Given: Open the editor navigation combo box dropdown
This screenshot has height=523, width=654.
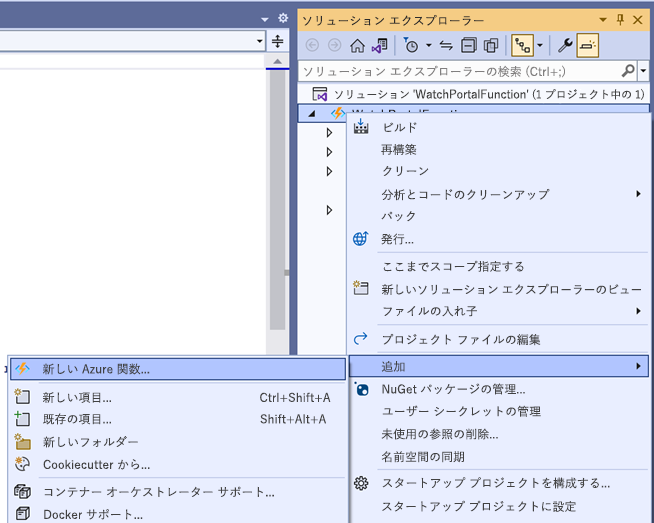Looking at the screenshot, I should (x=259, y=41).
